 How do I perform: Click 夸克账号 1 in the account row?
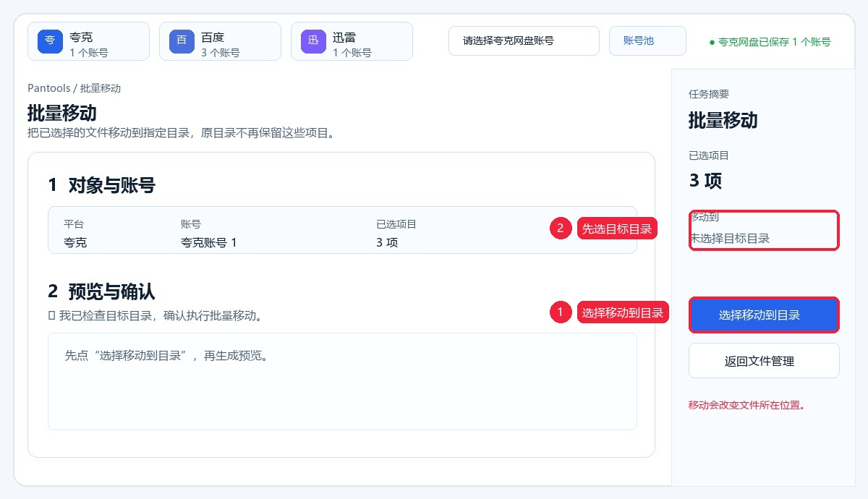tap(208, 243)
